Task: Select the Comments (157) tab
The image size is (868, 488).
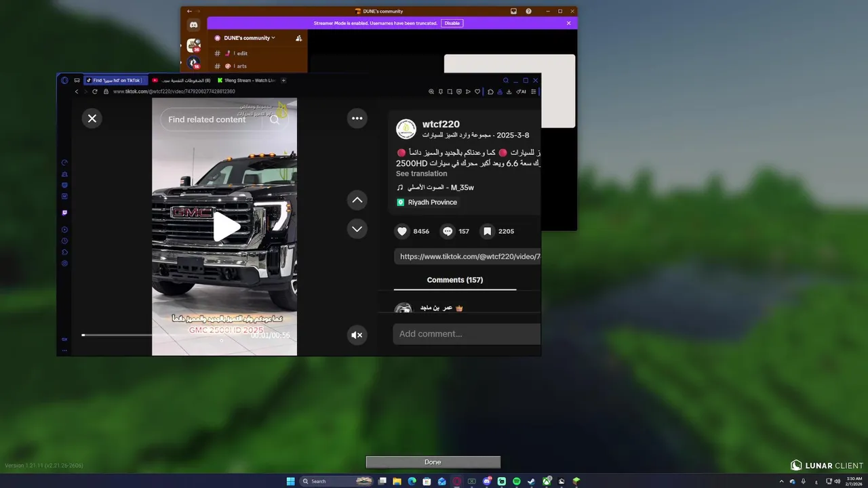Action: 455,280
